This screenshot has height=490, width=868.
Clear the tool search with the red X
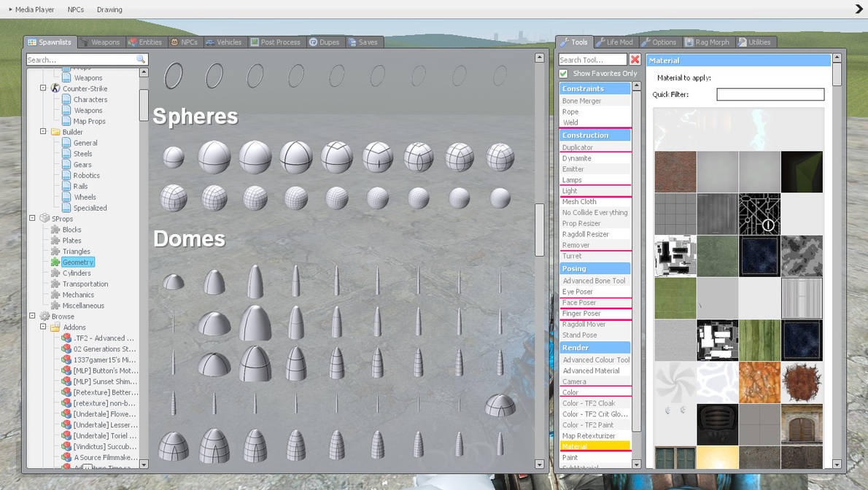coord(633,60)
